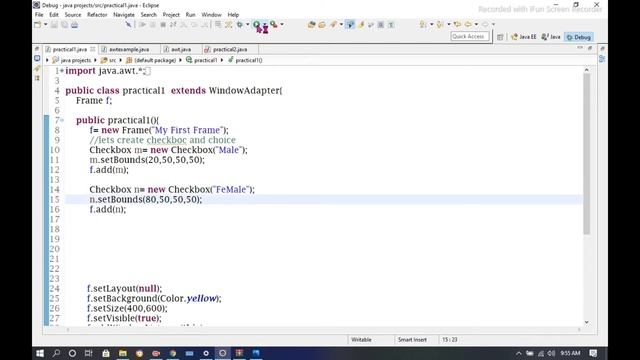Expand the java projects breadcrumb arrow
640x360 pixels.
[x=96, y=60]
